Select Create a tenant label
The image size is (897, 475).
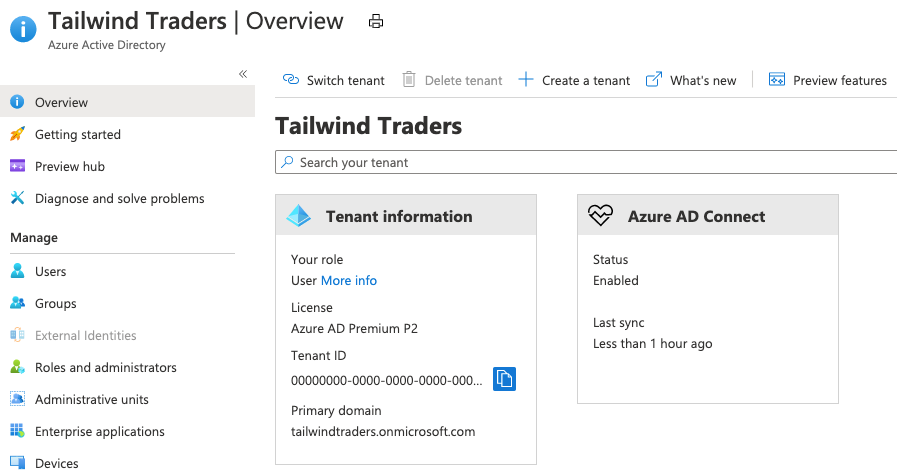586,81
